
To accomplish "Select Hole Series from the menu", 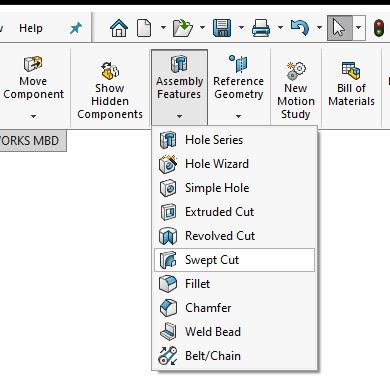I will pos(234,140).
